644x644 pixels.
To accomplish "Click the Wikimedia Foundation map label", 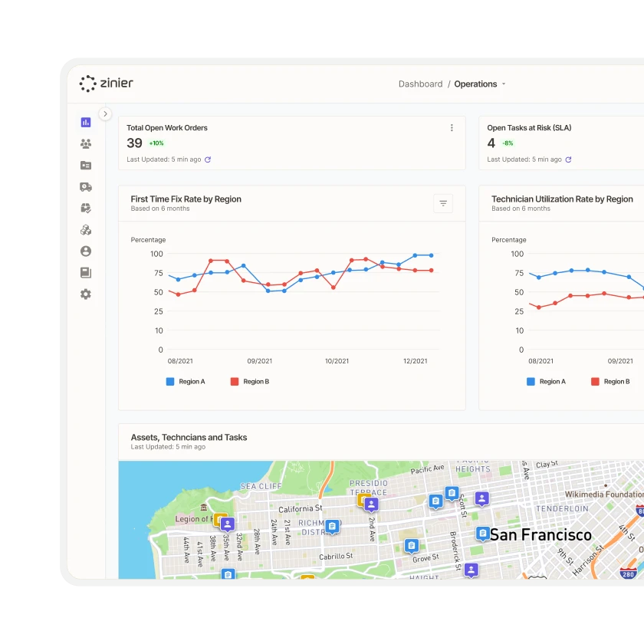I will [x=604, y=495].
